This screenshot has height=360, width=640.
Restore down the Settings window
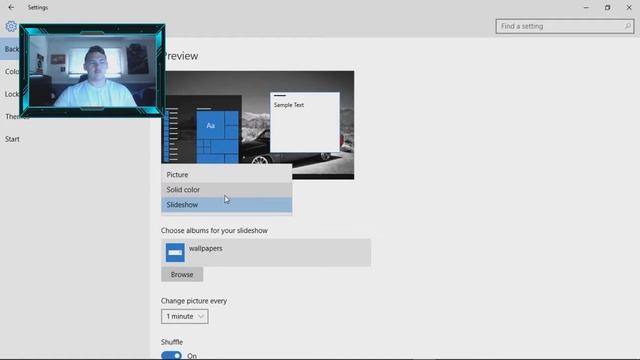607,7
